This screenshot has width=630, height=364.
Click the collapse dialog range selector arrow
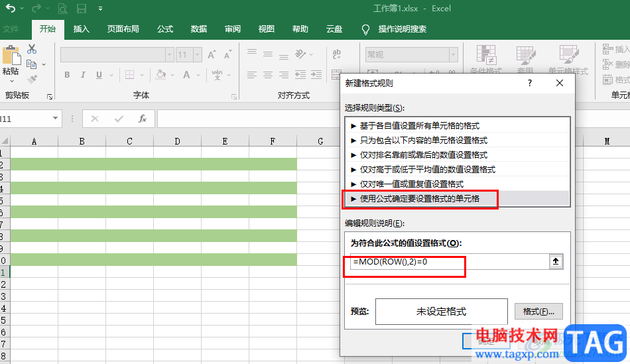[x=556, y=261]
